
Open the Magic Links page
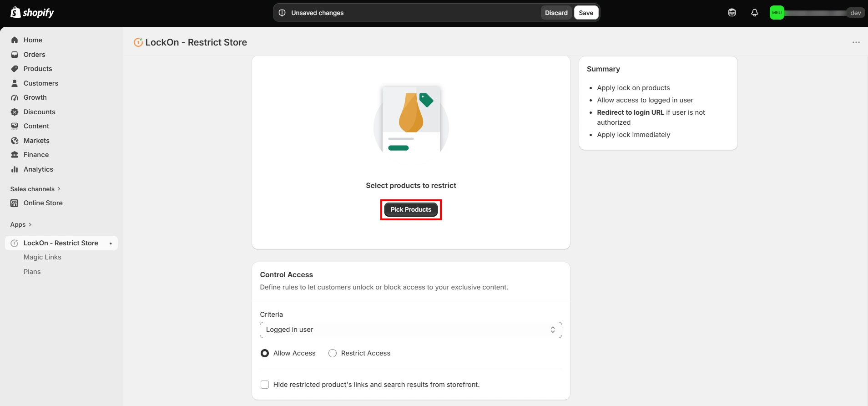pyautogui.click(x=42, y=257)
